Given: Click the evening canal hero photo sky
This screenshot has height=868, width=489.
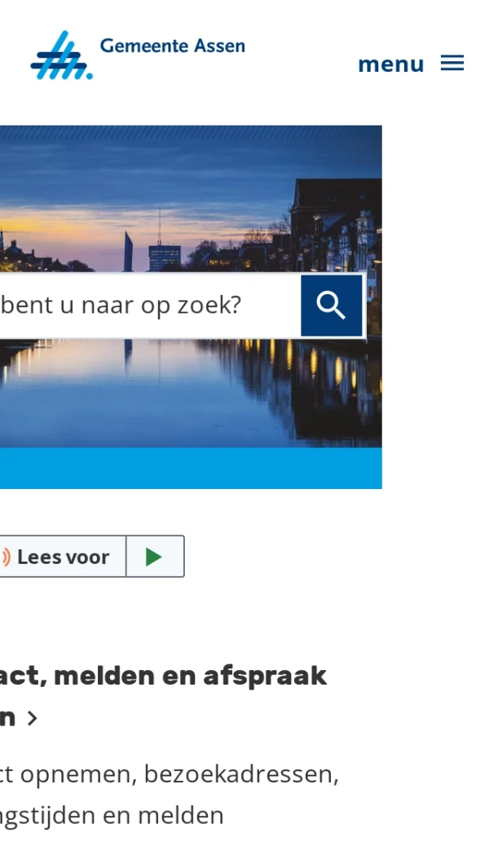Looking at the screenshot, I should [166, 172].
